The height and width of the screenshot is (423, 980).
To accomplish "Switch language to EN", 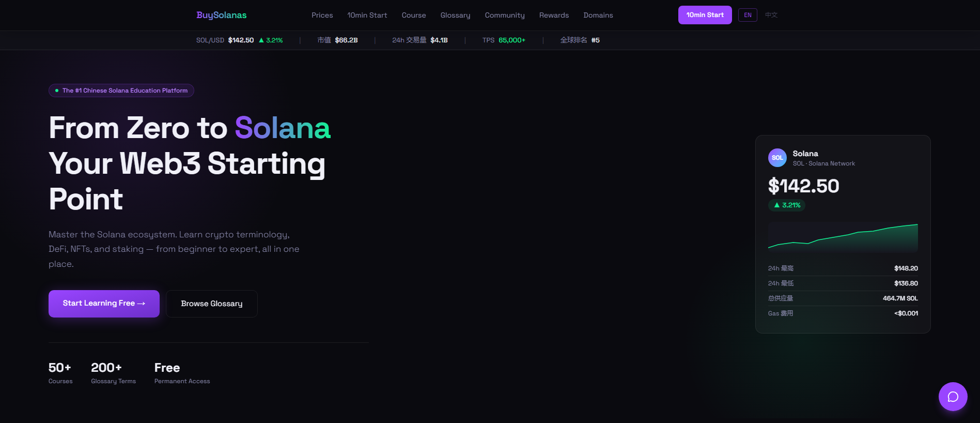I will coord(748,15).
